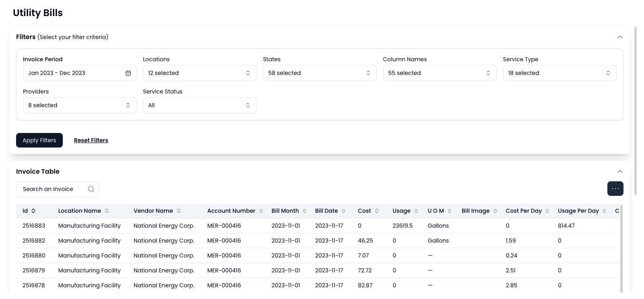Collapse the Invoice Table section chevron
The image size is (644, 299).
point(620,172)
